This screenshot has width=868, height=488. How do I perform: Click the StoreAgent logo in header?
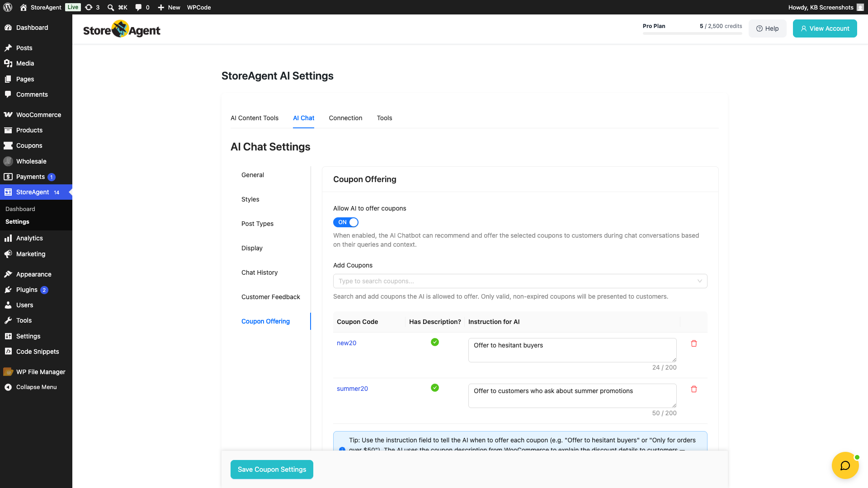[122, 29]
